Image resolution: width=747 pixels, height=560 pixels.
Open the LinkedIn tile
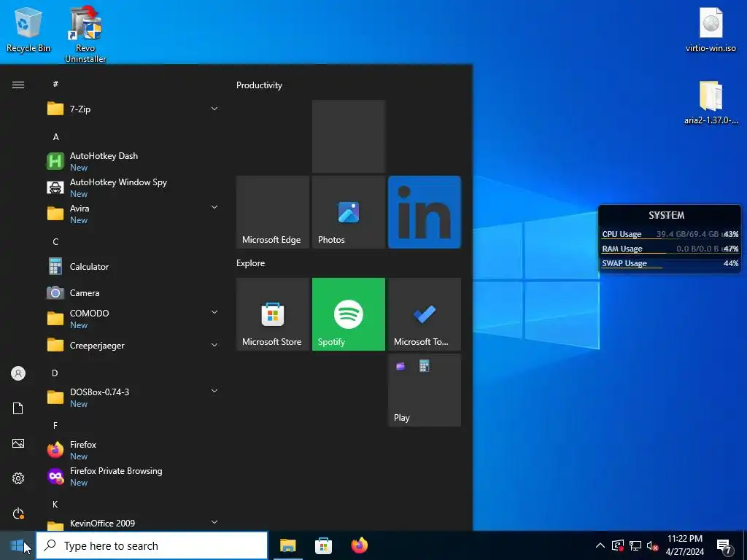[x=425, y=212]
